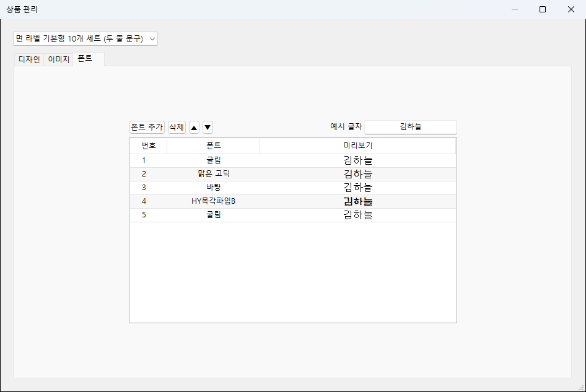The height and width of the screenshot is (392, 586).
Task: Click the 폰트 추가 button
Action: (x=147, y=127)
